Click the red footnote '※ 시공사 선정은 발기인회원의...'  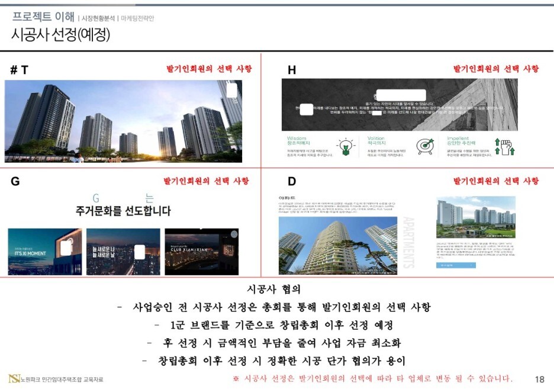[372, 378]
